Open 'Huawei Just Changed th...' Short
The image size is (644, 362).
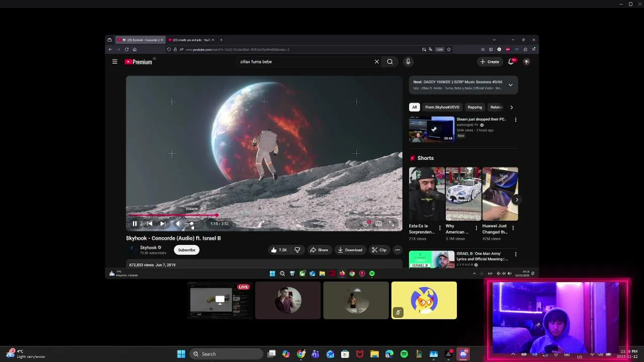click(x=500, y=194)
